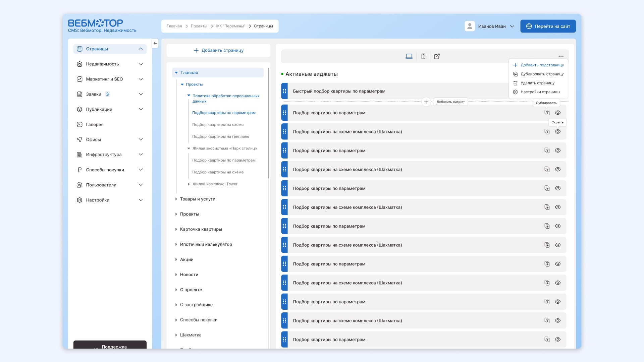The width and height of the screenshot is (644, 362).
Task: Open page in new window icon
Action: click(437, 56)
